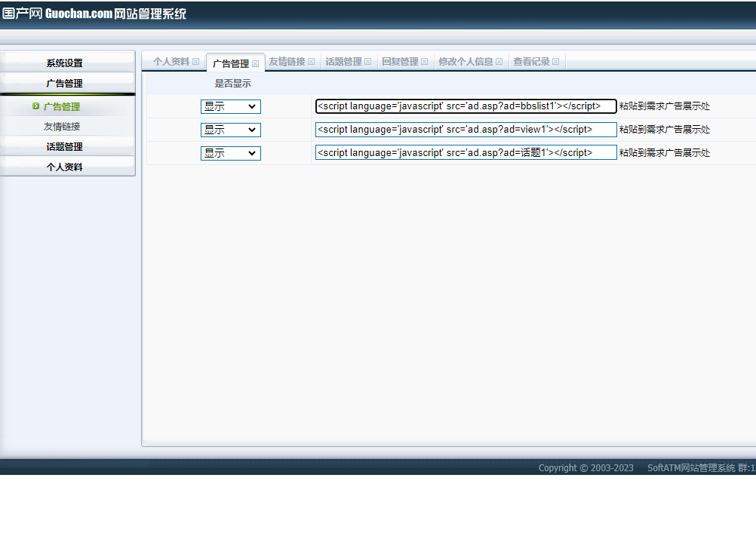Open the 修改个人信息 tab
The image size is (756, 536).
(466, 62)
